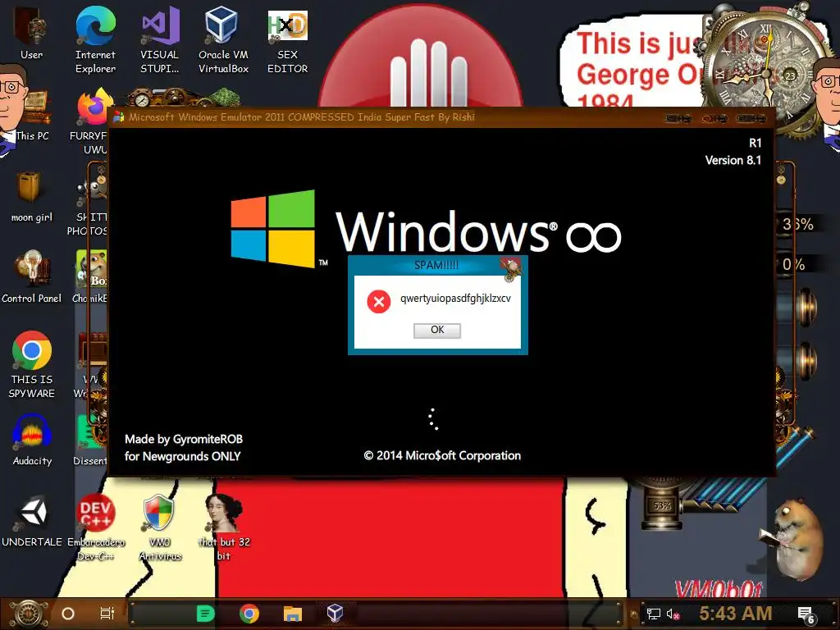840x630 pixels.
Task: Open notification center showing 6 alerts
Action: tap(806, 615)
